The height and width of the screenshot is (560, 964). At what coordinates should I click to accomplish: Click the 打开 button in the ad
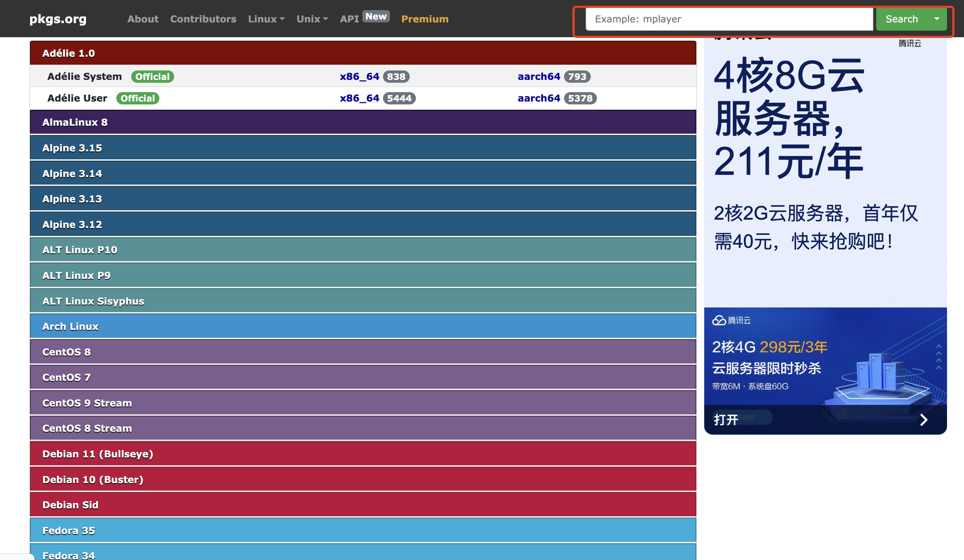tap(727, 419)
